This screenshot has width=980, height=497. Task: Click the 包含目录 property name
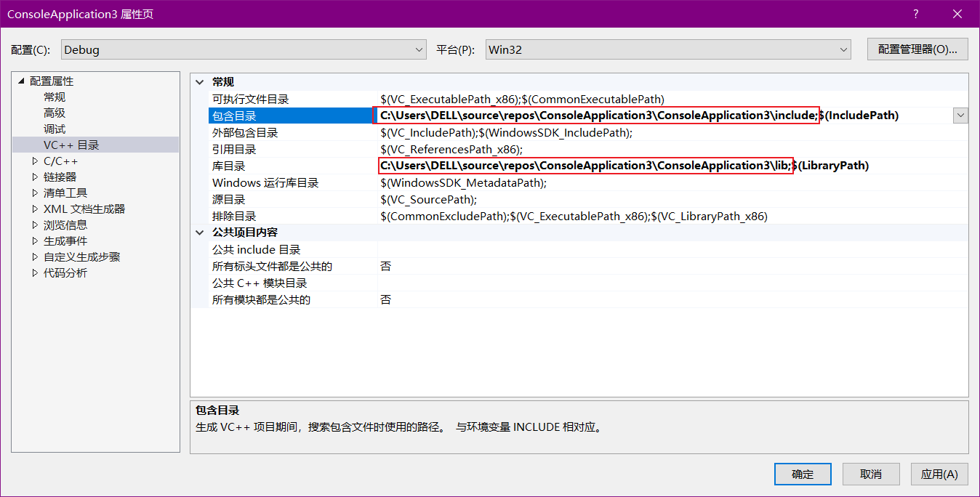pos(234,116)
